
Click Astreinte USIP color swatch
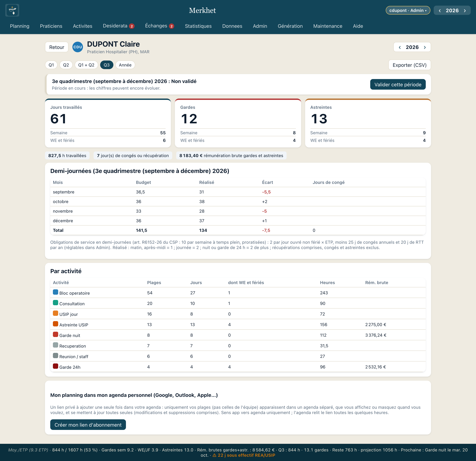pos(55,324)
